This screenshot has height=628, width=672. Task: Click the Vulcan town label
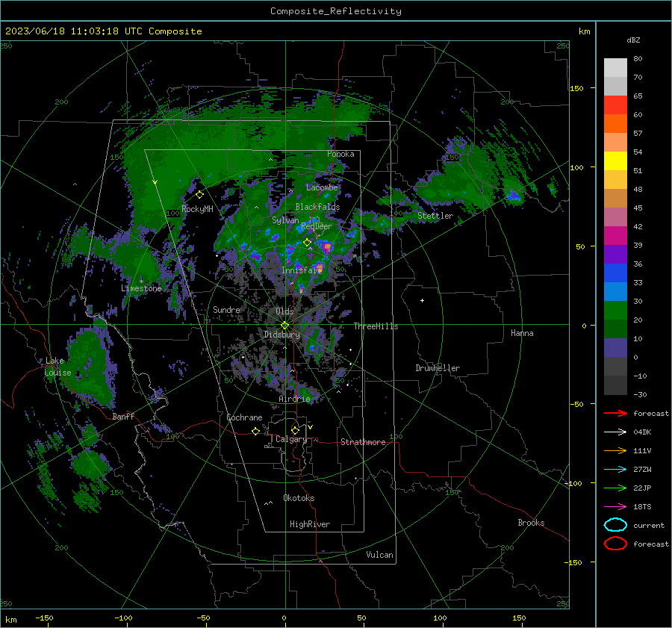click(379, 555)
